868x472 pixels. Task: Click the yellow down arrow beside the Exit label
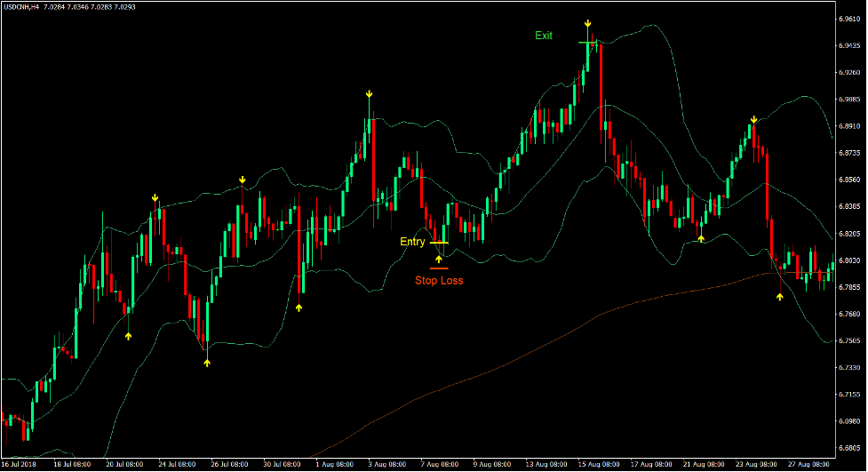coord(588,24)
